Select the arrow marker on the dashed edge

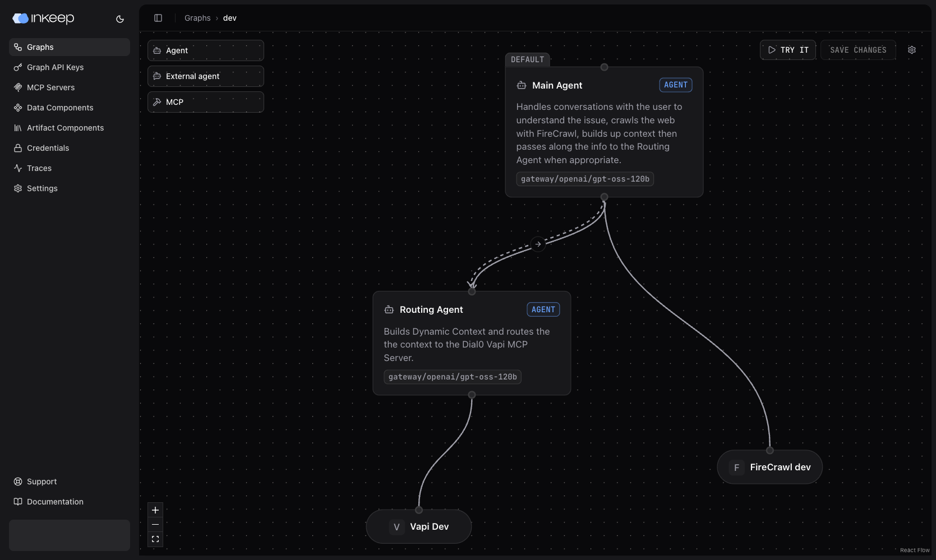(538, 244)
